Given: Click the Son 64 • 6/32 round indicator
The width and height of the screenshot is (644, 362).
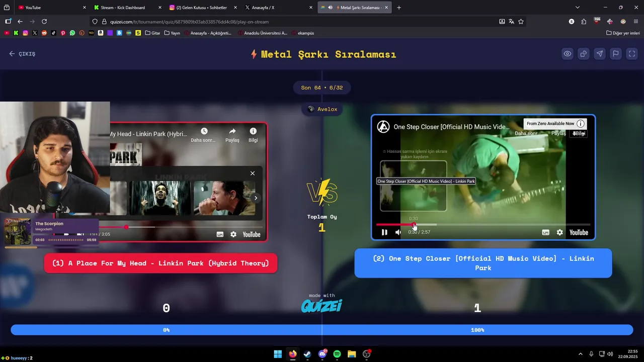Looking at the screenshot, I should tap(322, 87).
